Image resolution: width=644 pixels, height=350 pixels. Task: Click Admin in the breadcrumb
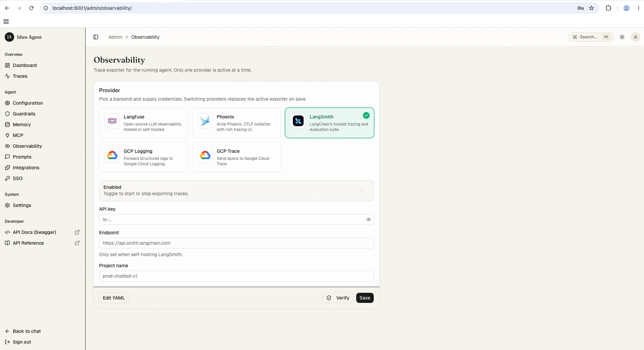coord(115,37)
